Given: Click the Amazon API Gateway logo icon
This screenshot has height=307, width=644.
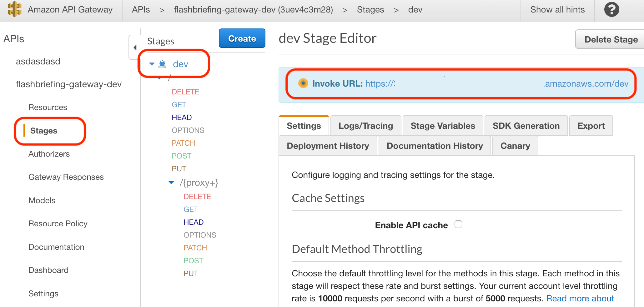Looking at the screenshot, I should 14,9.
